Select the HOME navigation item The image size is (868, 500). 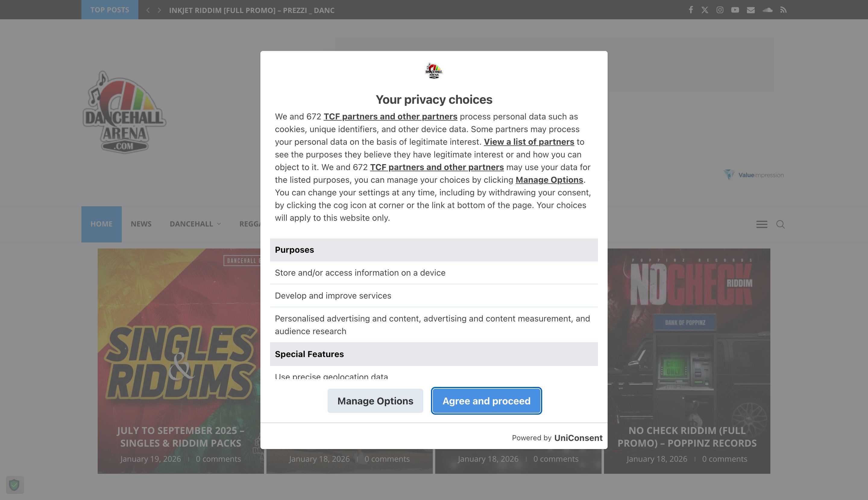(101, 224)
